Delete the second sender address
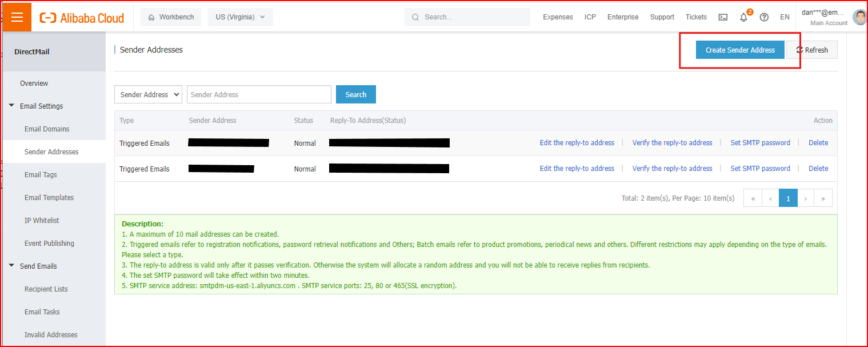 818,169
